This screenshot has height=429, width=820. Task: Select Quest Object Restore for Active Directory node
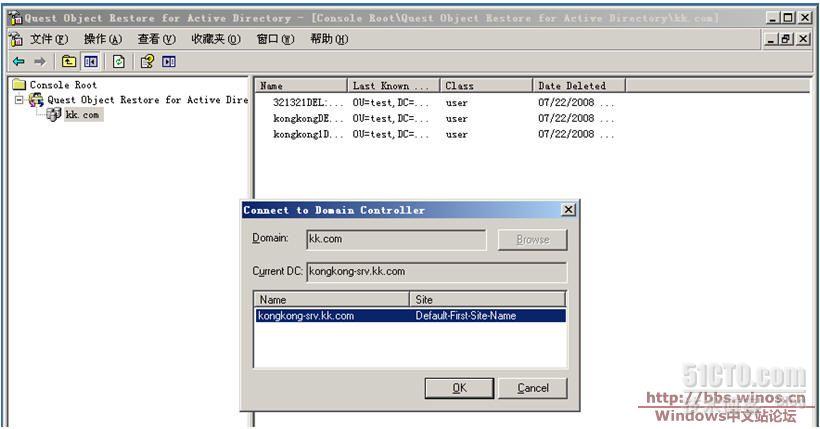click(x=147, y=99)
